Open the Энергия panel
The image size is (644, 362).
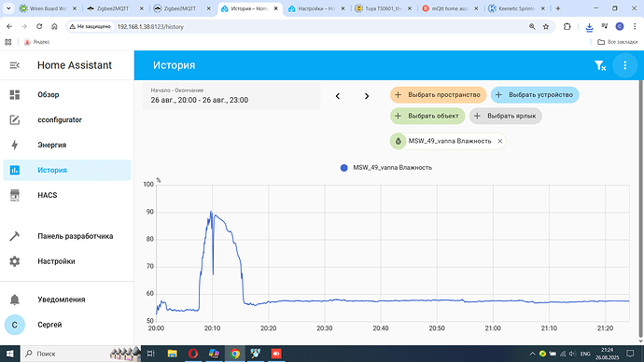point(67,145)
